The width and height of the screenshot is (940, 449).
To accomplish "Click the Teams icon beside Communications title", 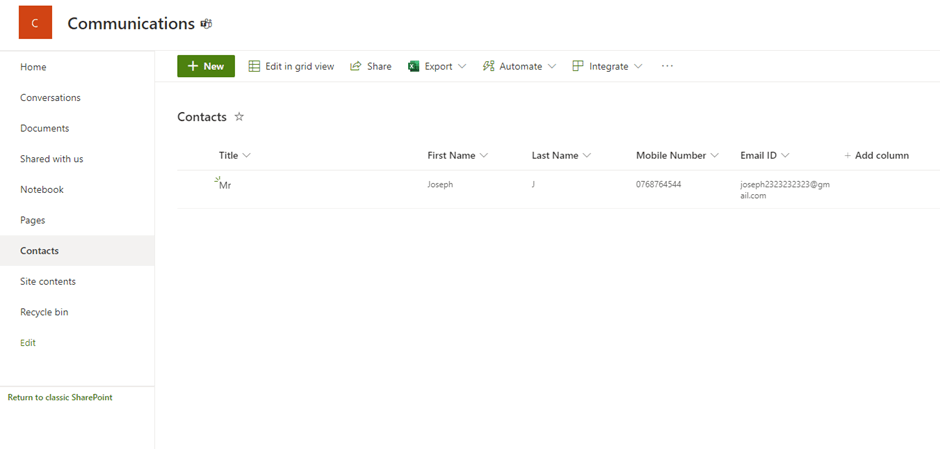I will [207, 24].
